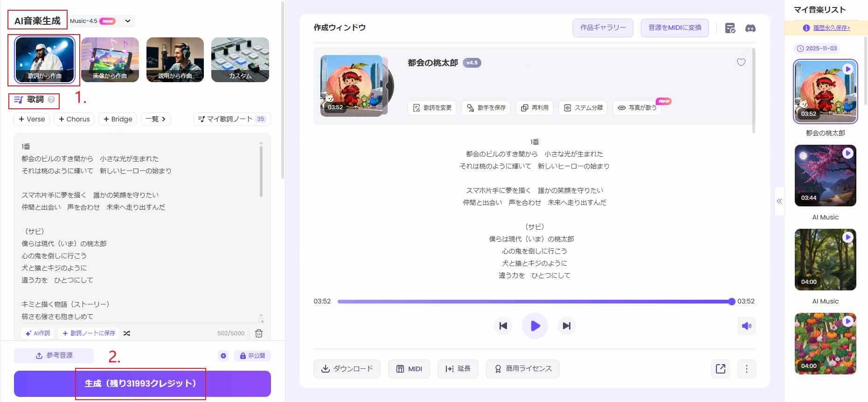
Task: Click 音源をMIDIに変換
Action: [675, 28]
